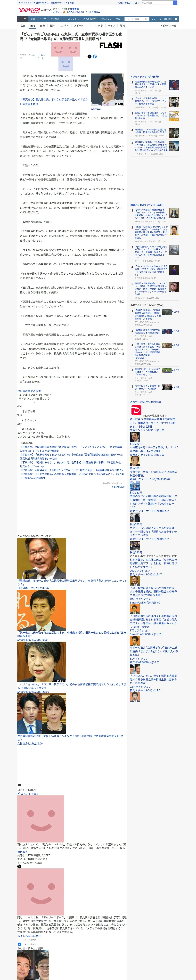The width and height of the screenshot is (196, 980).
Task: Share article on X
Action: pyautogui.click(x=90, y=56)
